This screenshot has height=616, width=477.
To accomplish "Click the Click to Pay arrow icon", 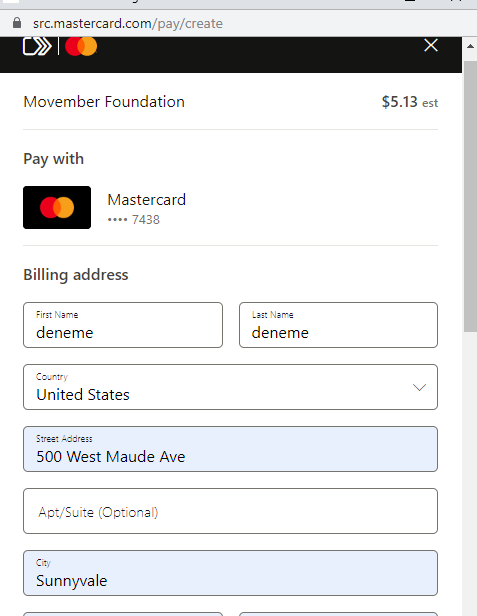I will point(37,46).
